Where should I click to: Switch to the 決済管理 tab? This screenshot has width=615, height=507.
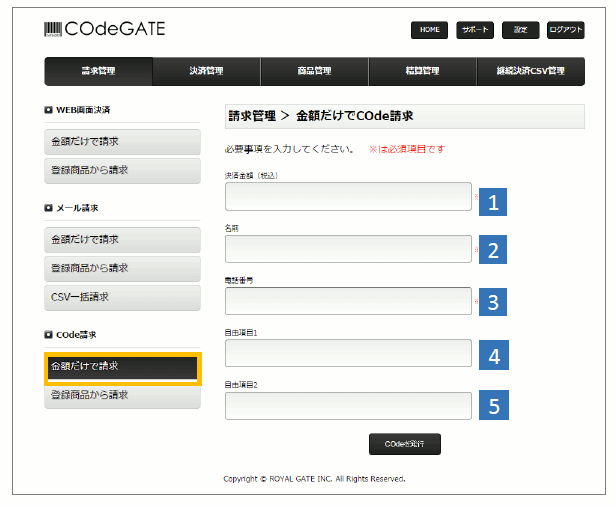[206, 72]
